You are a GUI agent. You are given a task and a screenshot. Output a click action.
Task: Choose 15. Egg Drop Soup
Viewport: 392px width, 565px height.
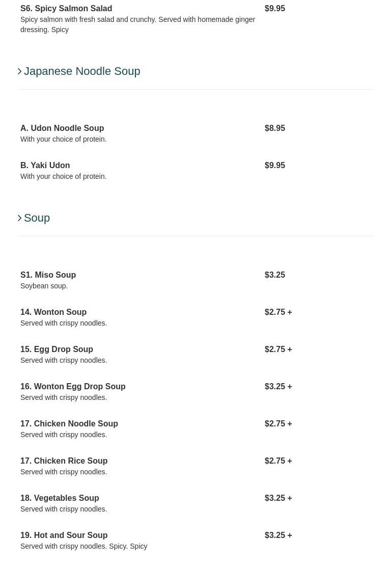tap(57, 349)
